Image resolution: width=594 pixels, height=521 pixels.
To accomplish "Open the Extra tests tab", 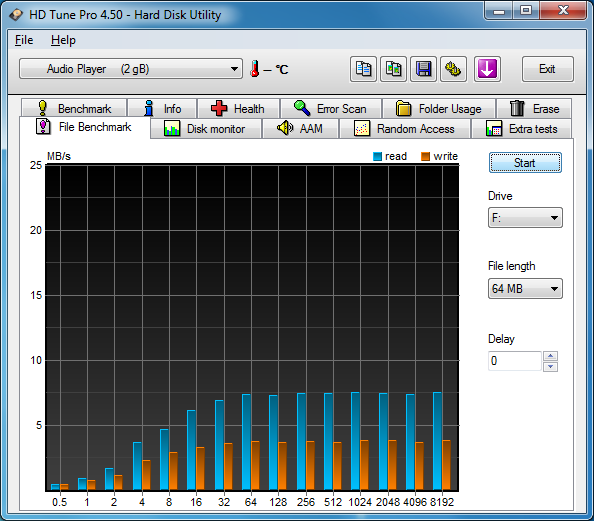I will coord(522,129).
